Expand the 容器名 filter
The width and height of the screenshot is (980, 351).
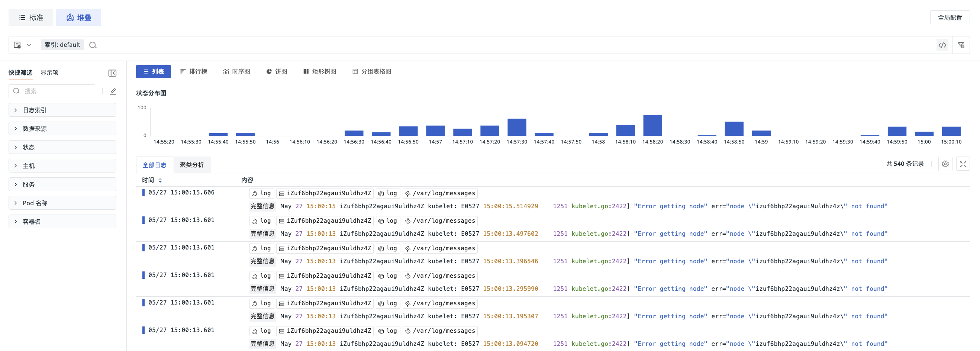click(x=62, y=222)
